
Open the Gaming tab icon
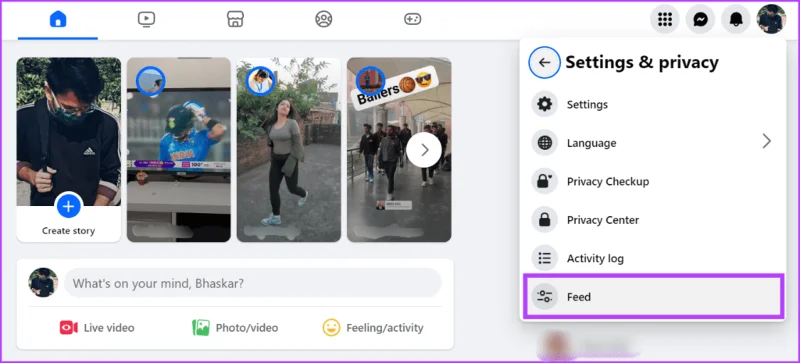click(412, 19)
